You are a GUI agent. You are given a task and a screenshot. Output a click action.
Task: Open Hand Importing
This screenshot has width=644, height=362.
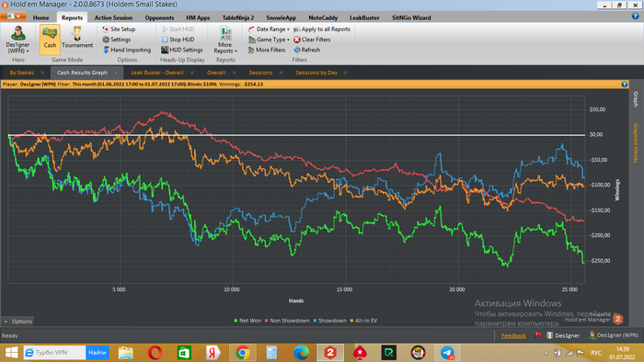coord(127,50)
